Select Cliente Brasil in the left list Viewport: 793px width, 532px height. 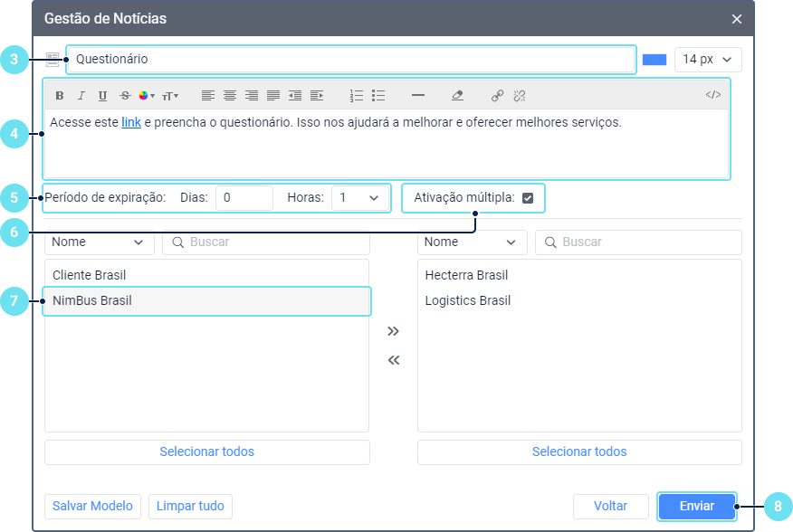90,275
